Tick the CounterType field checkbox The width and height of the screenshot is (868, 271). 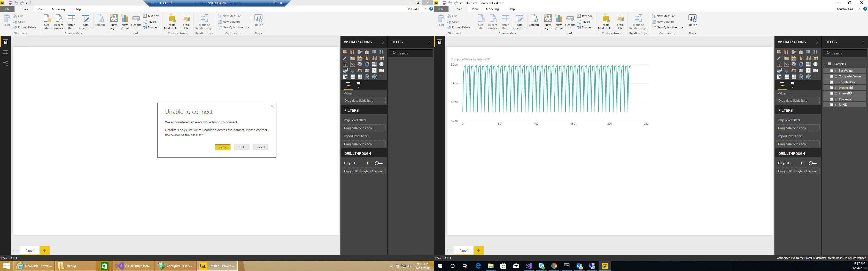pyautogui.click(x=832, y=82)
